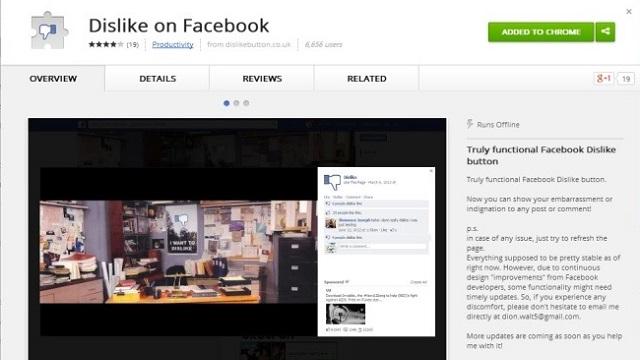Close the extension overlay with X
Image resolution: width=640 pixels, height=360 pixels.
[x=629, y=11]
